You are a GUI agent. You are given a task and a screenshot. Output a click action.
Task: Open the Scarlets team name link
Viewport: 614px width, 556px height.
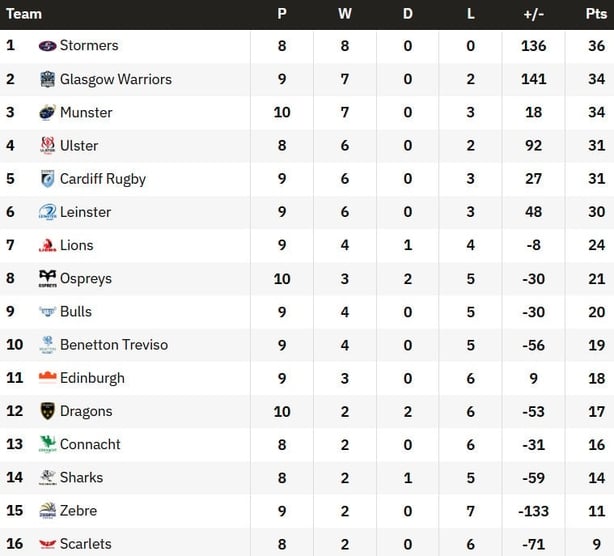point(86,544)
